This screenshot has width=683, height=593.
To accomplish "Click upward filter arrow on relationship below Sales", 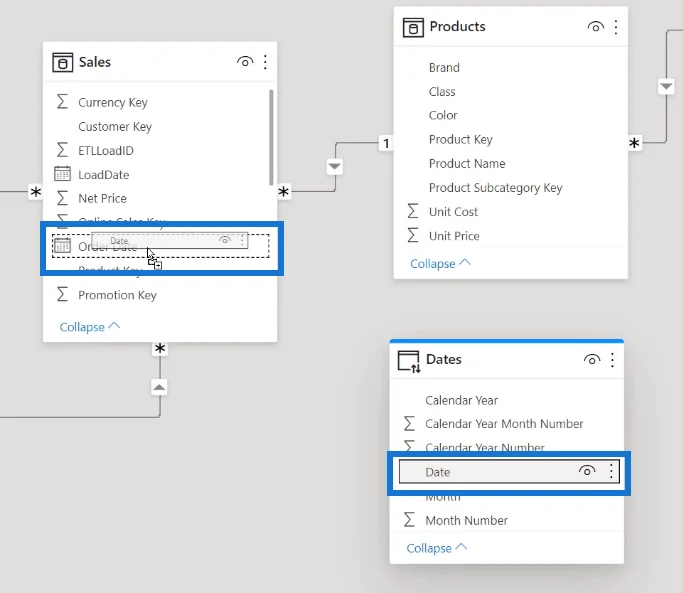I will click(159, 387).
